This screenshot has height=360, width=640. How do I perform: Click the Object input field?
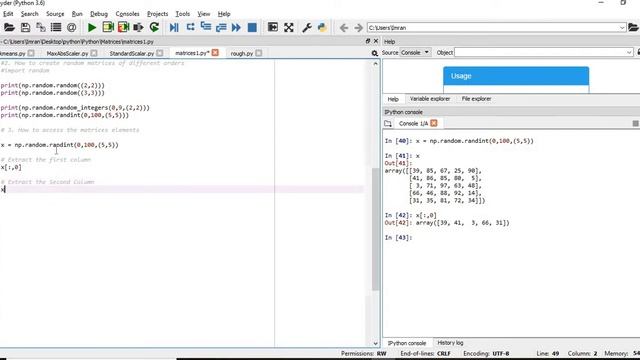[x=540, y=53]
